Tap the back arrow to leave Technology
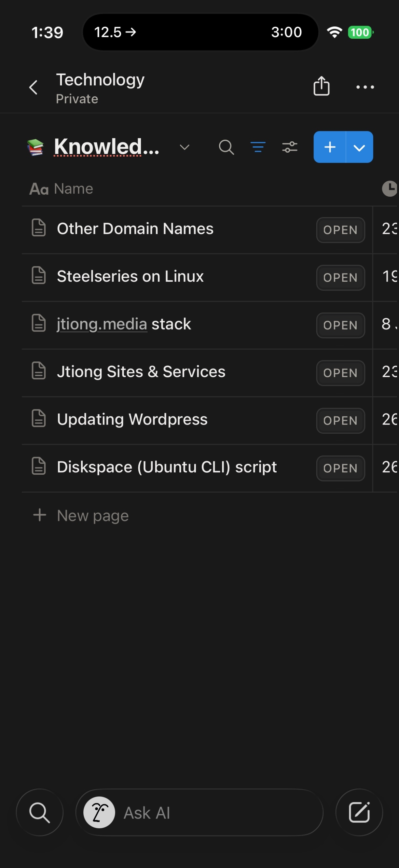Viewport: 399px width, 868px height. [x=33, y=87]
